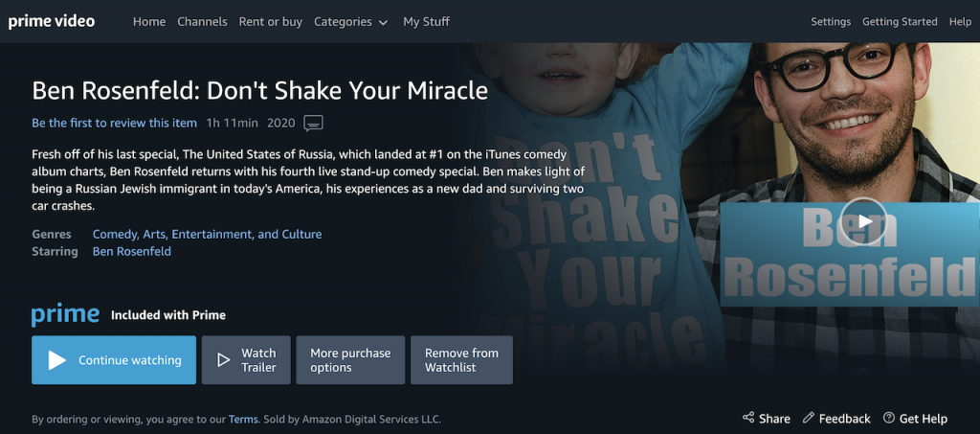
Task: Expand the Categories dropdown
Action: (350, 21)
